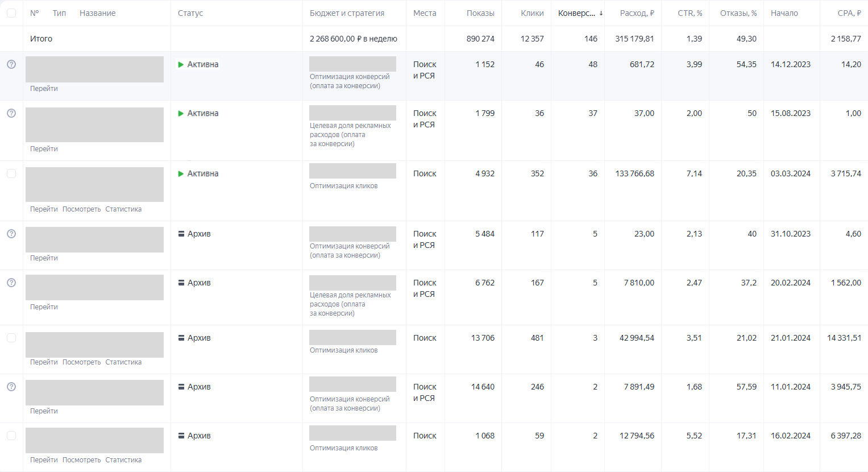
Task: Open Статистика link for the 03.03.2024 campaign
Action: (x=123, y=209)
